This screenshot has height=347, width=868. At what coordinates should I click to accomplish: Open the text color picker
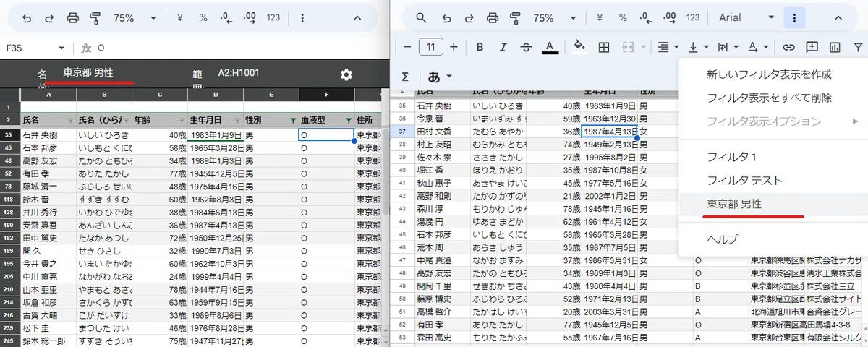coord(550,47)
